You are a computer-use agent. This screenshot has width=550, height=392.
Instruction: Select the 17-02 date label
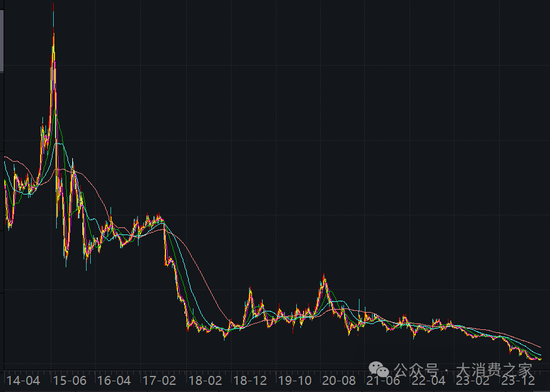point(159,381)
